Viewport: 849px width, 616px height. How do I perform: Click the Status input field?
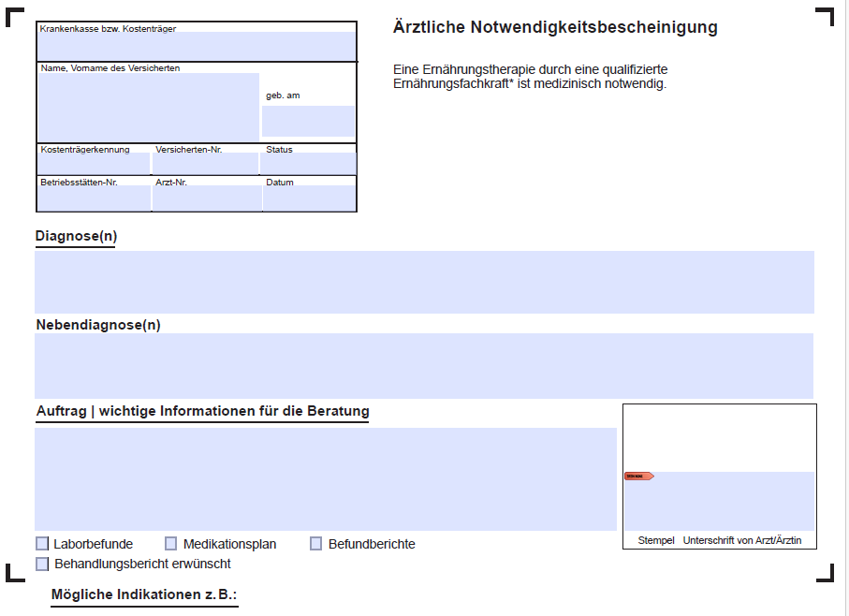[308, 165]
